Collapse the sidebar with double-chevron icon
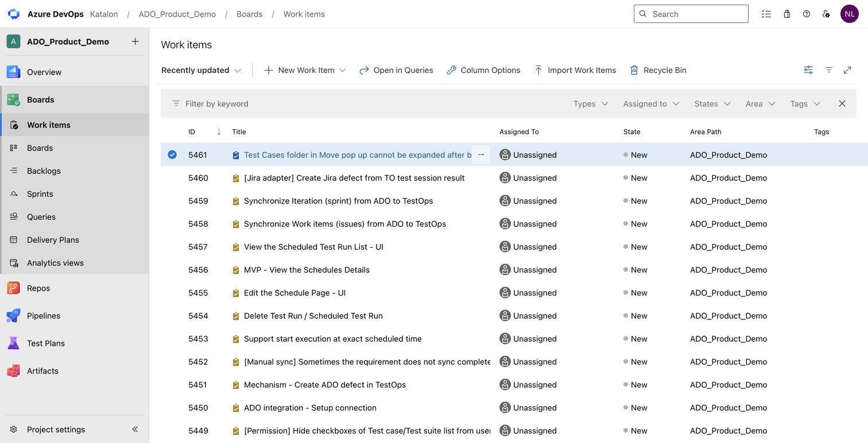This screenshot has width=868, height=443. (135, 429)
